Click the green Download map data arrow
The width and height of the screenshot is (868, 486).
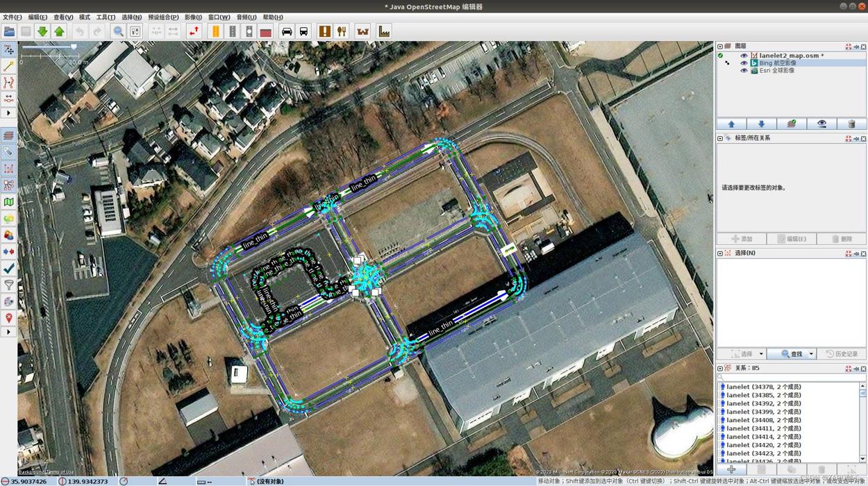(x=42, y=31)
